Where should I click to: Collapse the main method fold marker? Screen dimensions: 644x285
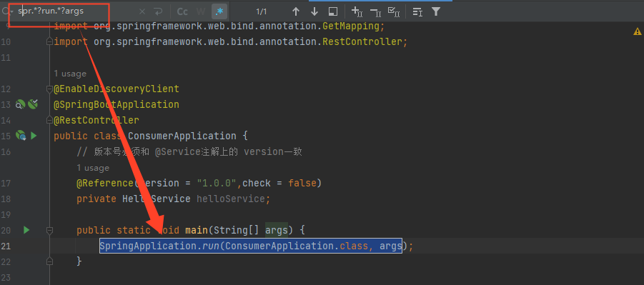pyautogui.click(x=50, y=231)
